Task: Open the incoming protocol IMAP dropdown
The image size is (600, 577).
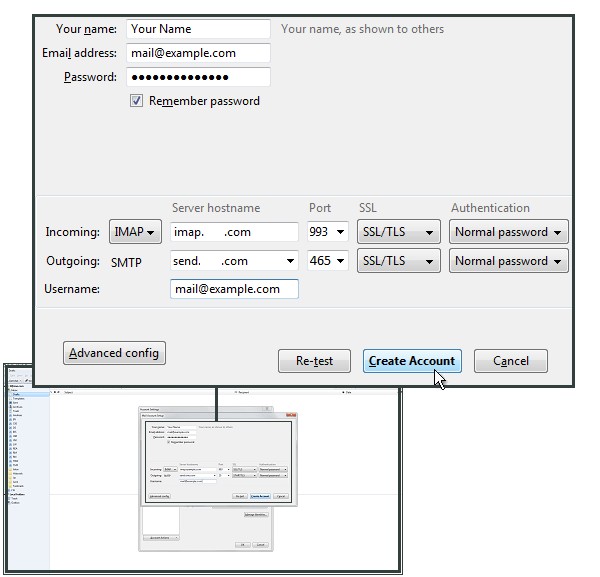Action: tap(135, 231)
